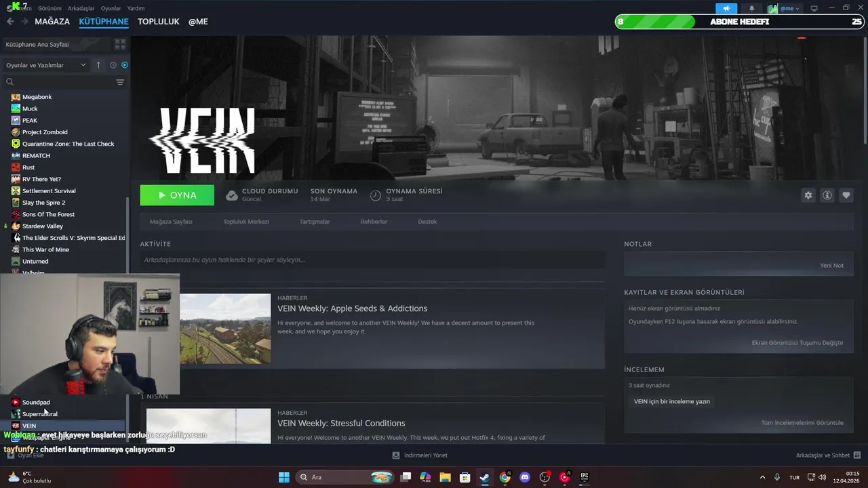Open the Tartışmalar link
Screen dimensions: 868x488
click(x=315, y=222)
